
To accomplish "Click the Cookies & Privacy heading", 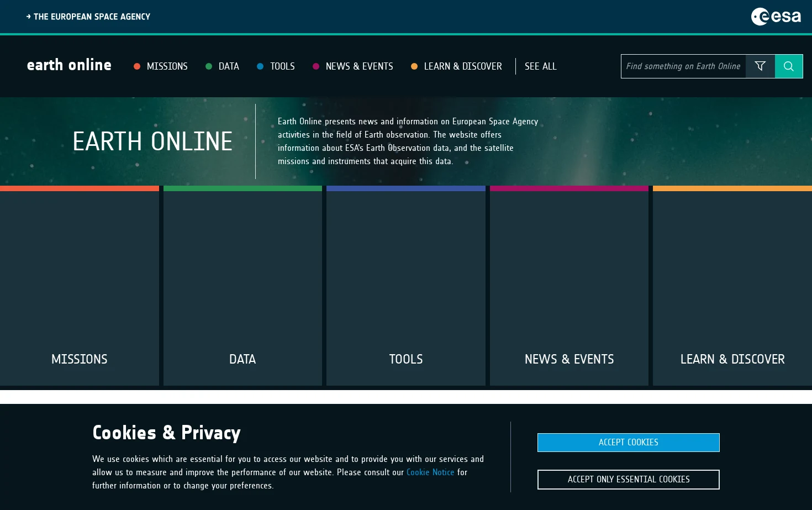I will (166, 433).
